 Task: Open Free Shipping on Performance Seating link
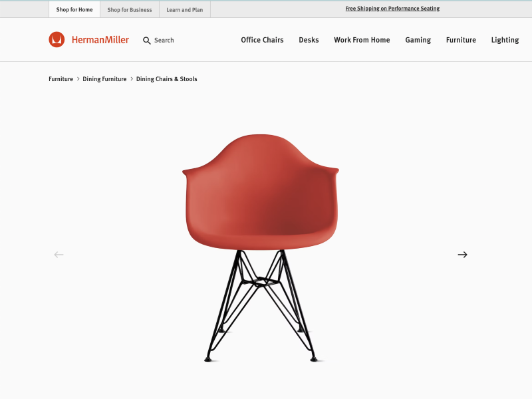tap(392, 9)
